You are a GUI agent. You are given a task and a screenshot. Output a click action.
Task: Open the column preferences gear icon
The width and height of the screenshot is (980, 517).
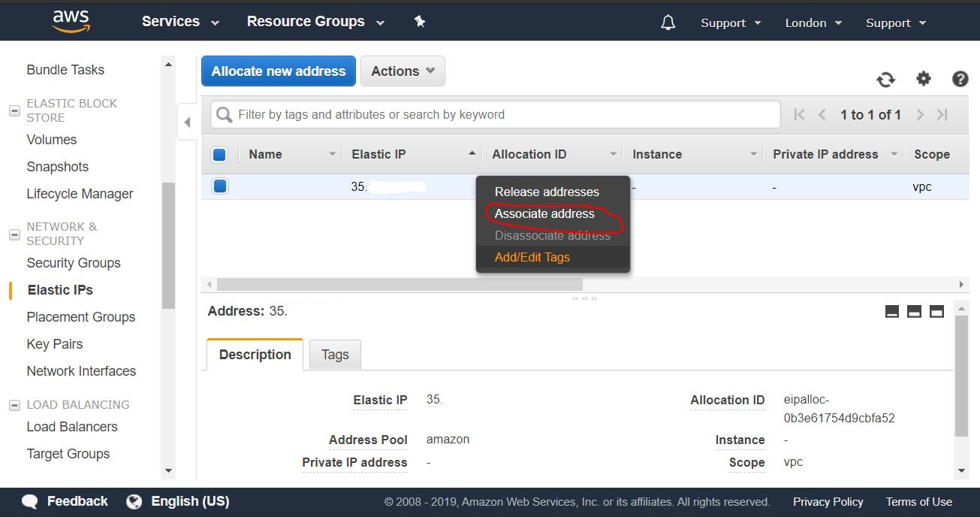[923, 78]
